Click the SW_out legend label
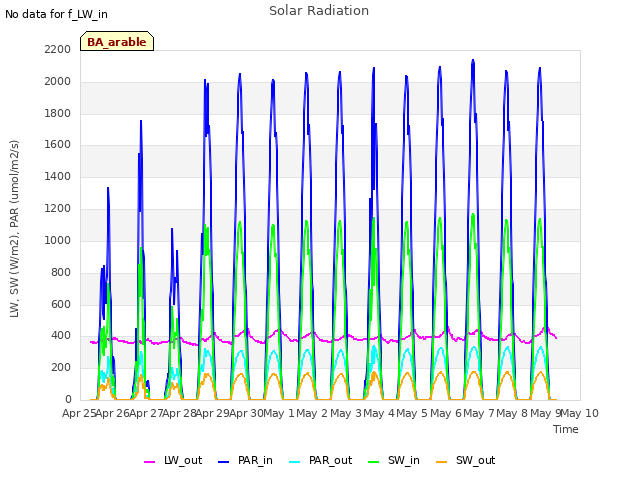Image resolution: width=640 pixels, height=480 pixels. (476, 460)
